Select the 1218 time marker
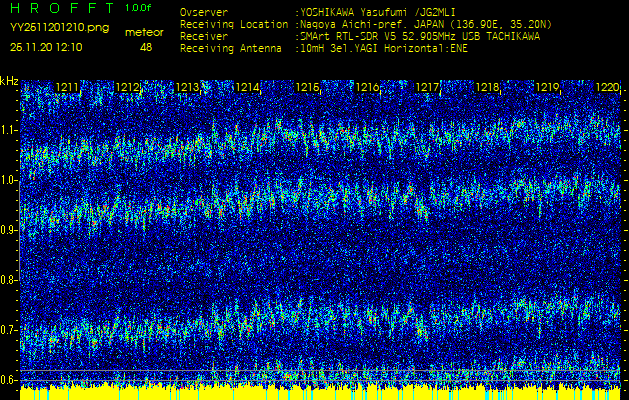This screenshot has width=629, height=400. 487,88
